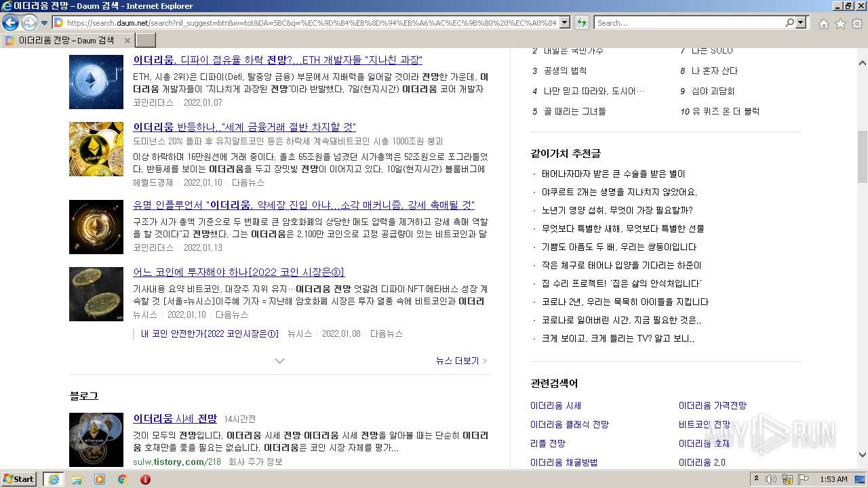Open 야쿠르트 2개는 생명을 지나치지 않았어요

tap(620, 192)
